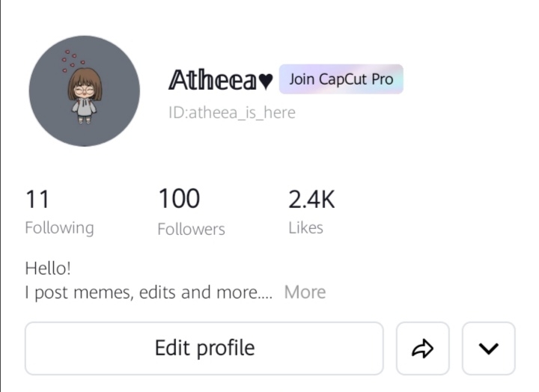Open the Followers label
539x392 pixels.
tap(191, 229)
